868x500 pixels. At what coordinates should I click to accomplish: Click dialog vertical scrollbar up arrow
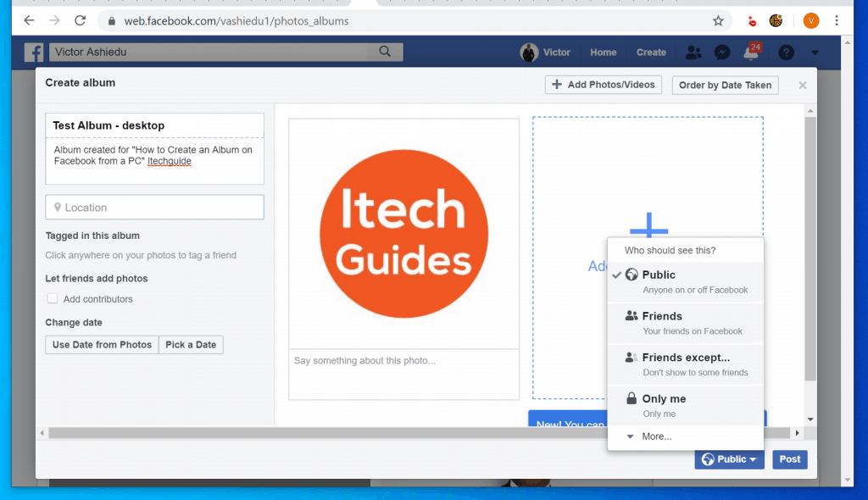810,111
